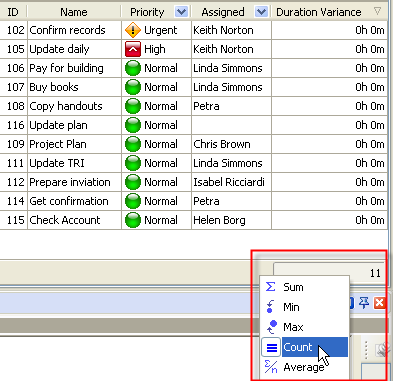Click Helen Borg in Assigned column
Image resolution: width=393 pixels, height=381 pixels.
pos(219,220)
